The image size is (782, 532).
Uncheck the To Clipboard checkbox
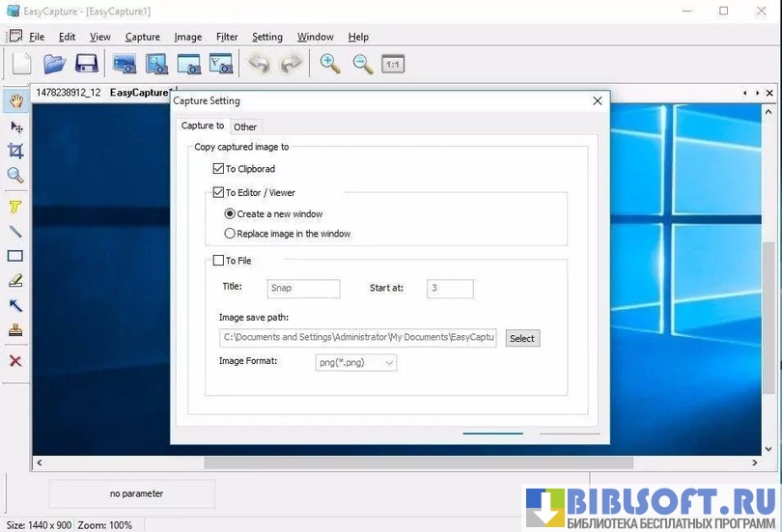[x=218, y=169]
